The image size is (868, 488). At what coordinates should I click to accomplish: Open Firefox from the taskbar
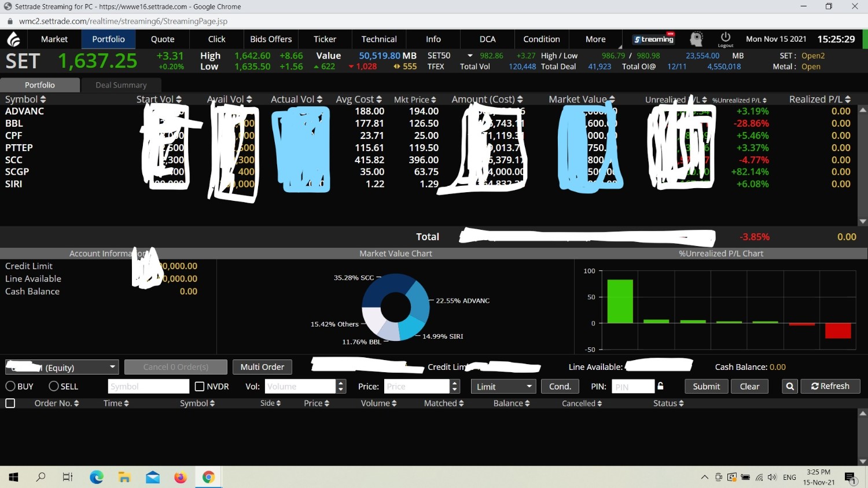(x=181, y=477)
